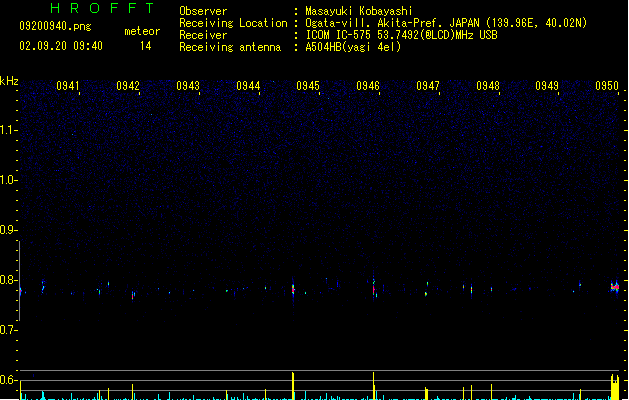
Task: Click the bright echo cluster at 0950
Action: 615,287
